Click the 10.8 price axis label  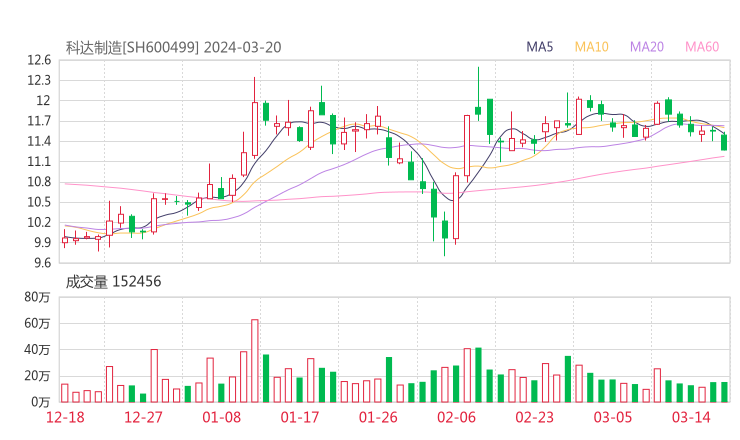[39, 182]
